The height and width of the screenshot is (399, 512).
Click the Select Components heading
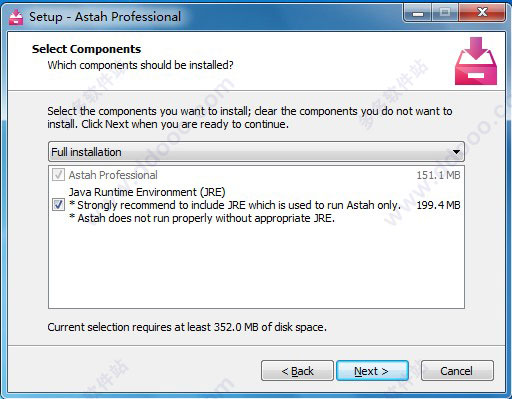pyautogui.click(x=86, y=49)
